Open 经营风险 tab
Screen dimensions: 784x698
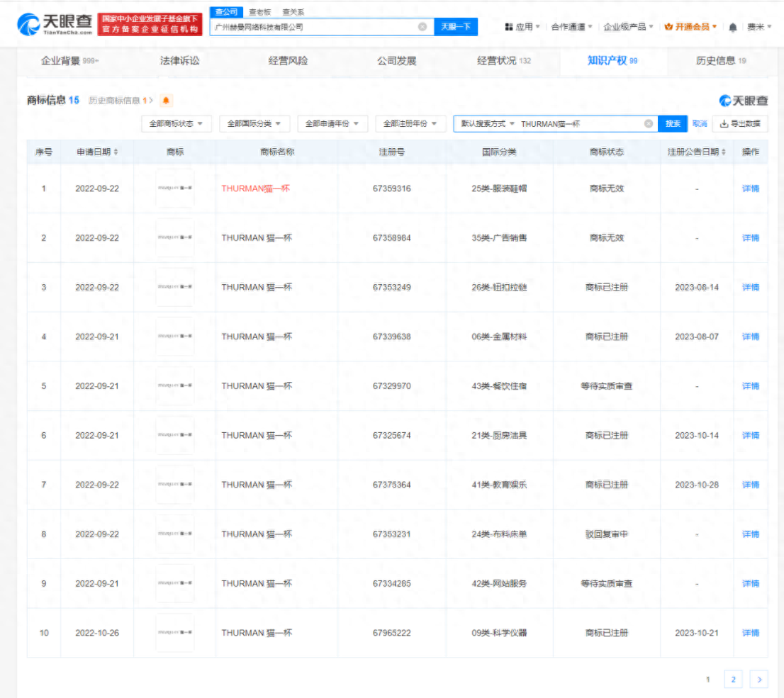point(288,60)
